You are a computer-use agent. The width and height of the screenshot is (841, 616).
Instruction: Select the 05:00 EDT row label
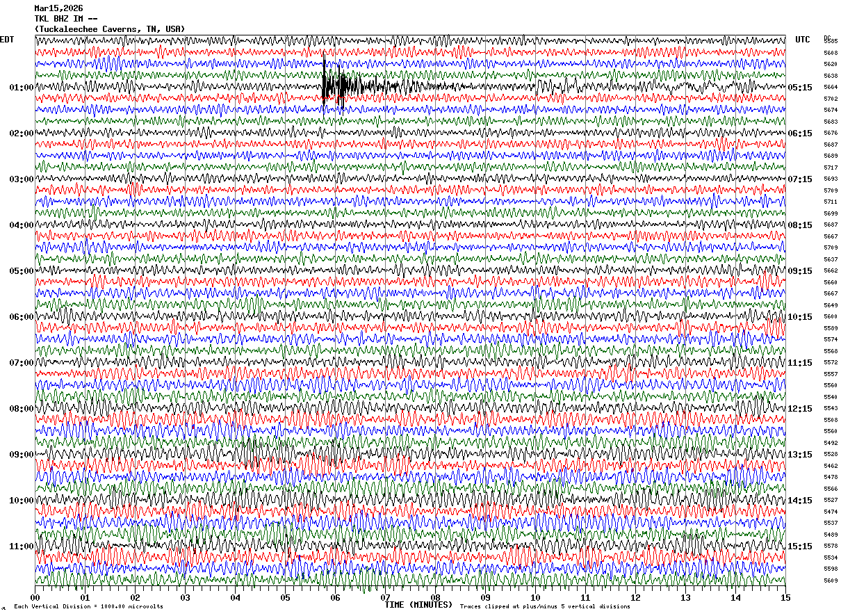tap(22, 271)
